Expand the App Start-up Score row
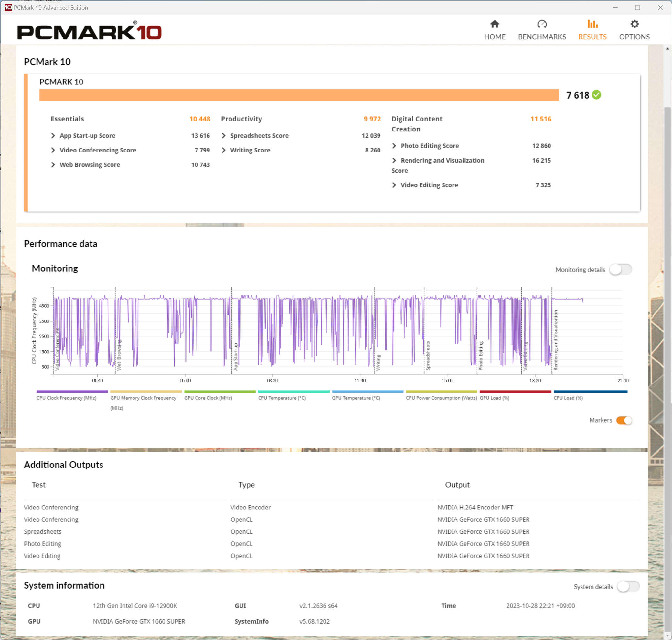 coord(53,136)
